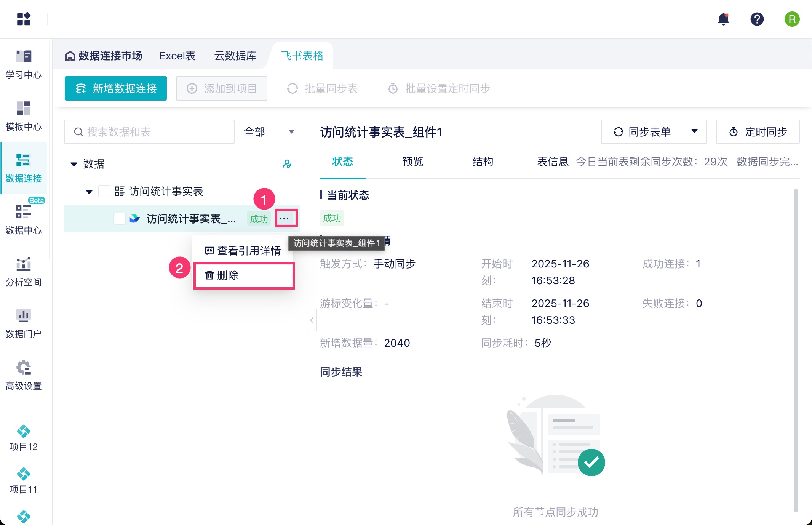Switch to the 预览 tab
Screen dimensions: 812x525
point(412,162)
